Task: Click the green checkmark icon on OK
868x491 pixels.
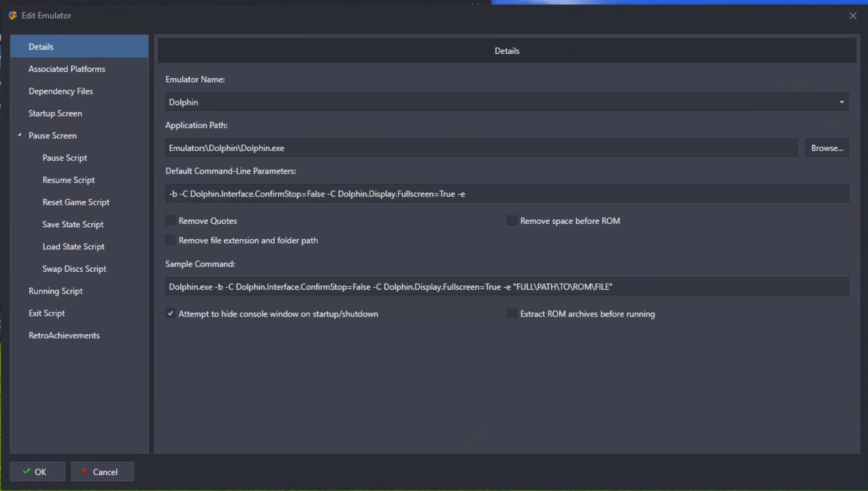Action: coord(26,471)
